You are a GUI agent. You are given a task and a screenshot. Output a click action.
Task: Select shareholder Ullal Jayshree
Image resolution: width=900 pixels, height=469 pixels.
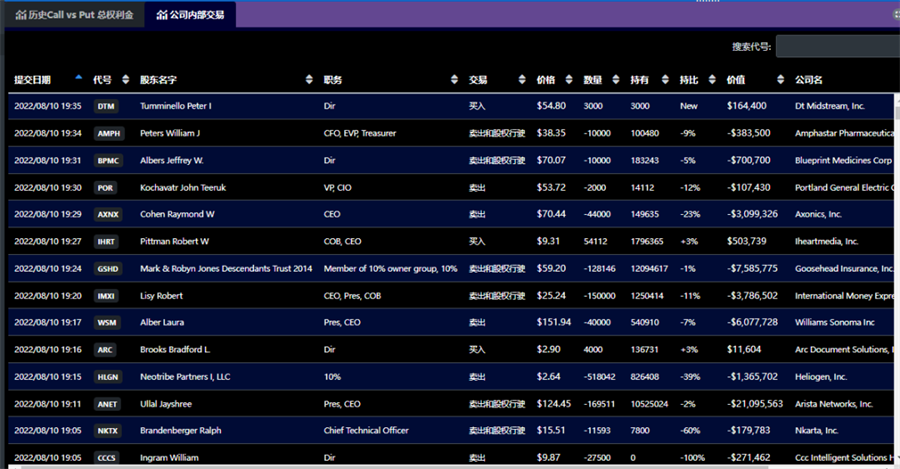(x=166, y=404)
